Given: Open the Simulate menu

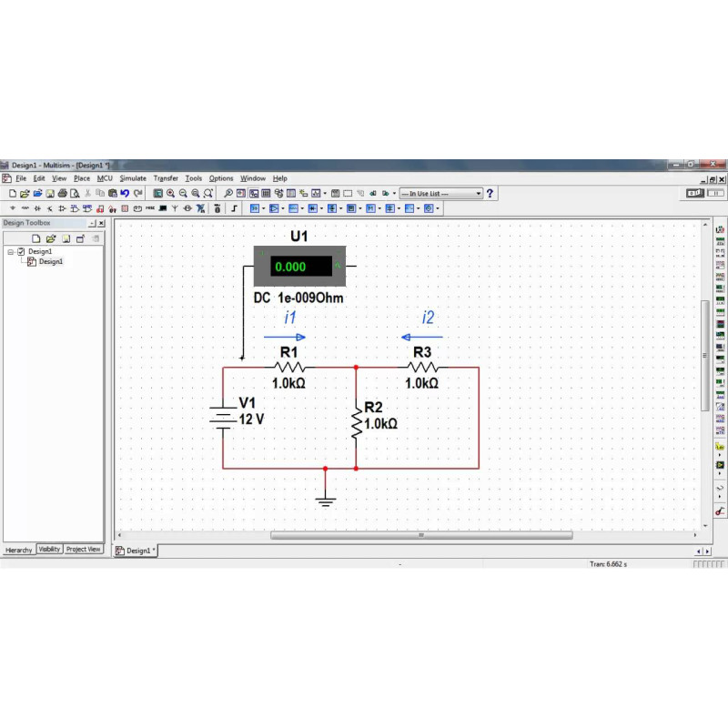Looking at the screenshot, I should pyautogui.click(x=133, y=178).
